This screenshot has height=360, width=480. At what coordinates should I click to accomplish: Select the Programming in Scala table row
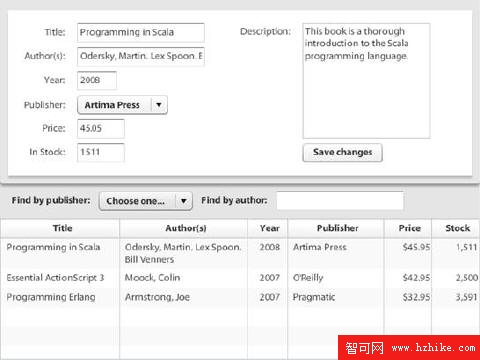click(240, 253)
